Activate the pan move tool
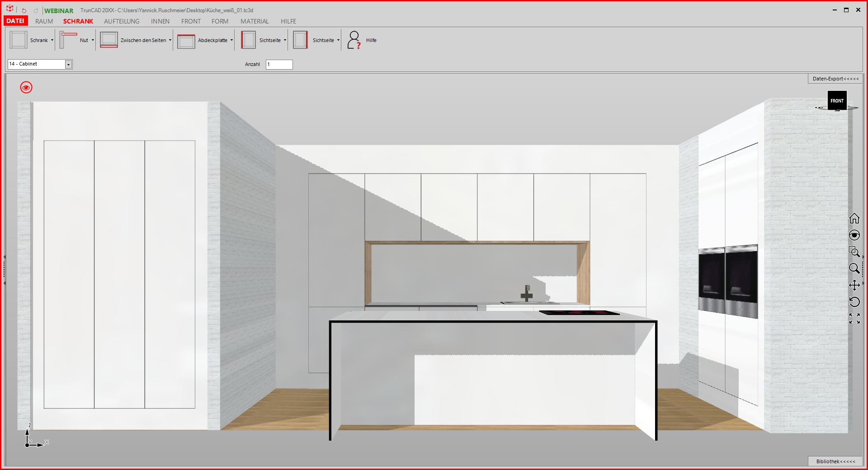This screenshot has width=868, height=470. [854, 285]
